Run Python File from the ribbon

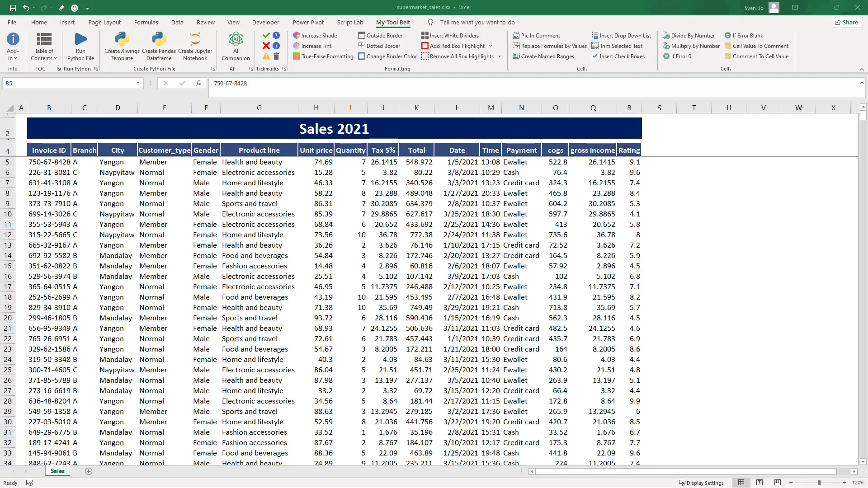coord(80,45)
